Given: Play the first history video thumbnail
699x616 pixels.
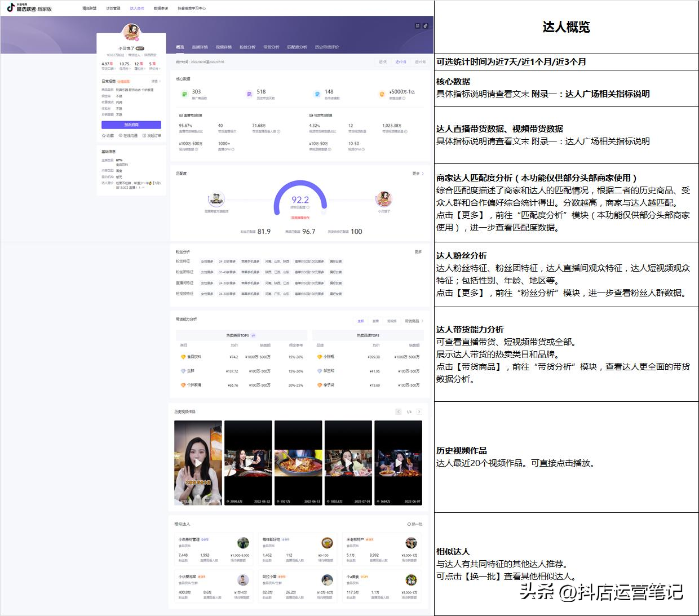Looking at the screenshot, I should (198, 463).
